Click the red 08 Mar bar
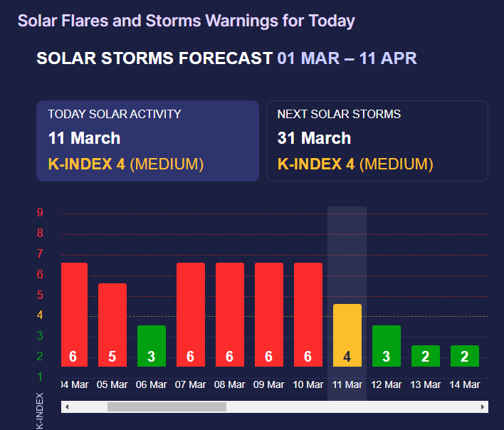This screenshot has height=430, width=504. coord(230,315)
